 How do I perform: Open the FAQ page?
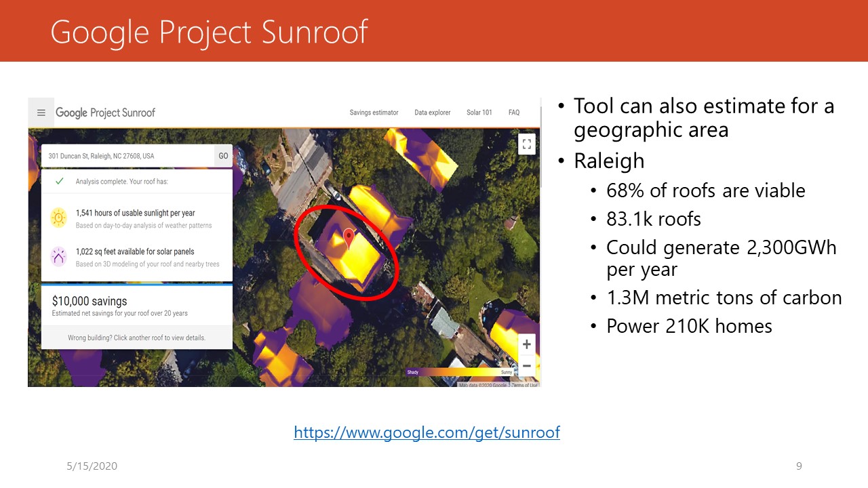tap(514, 113)
